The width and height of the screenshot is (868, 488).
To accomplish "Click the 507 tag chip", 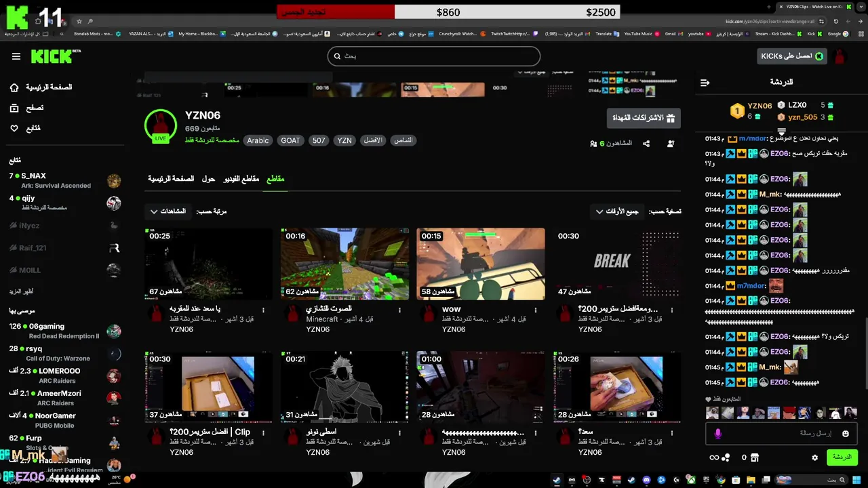I will coord(319,141).
